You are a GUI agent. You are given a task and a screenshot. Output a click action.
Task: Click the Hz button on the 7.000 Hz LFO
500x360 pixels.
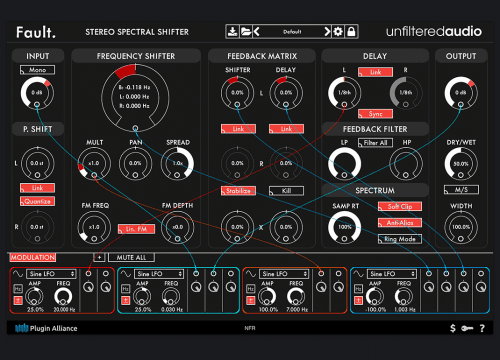(x=251, y=289)
